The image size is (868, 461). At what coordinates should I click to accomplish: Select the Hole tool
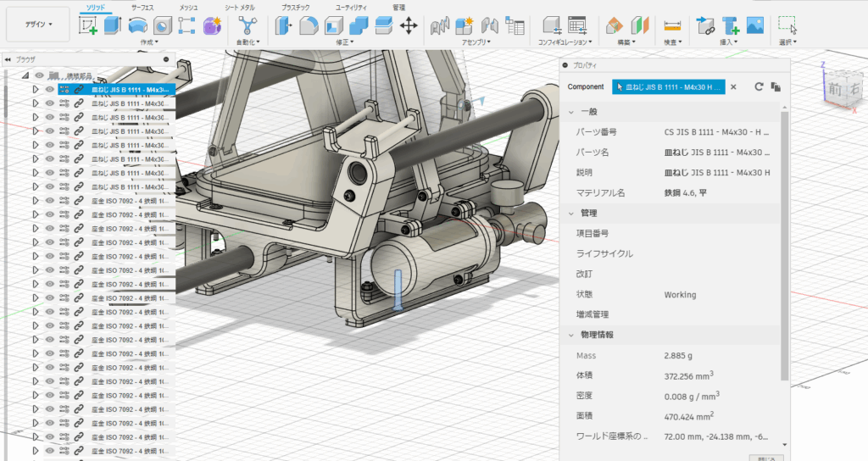click(x=162, y=25)
